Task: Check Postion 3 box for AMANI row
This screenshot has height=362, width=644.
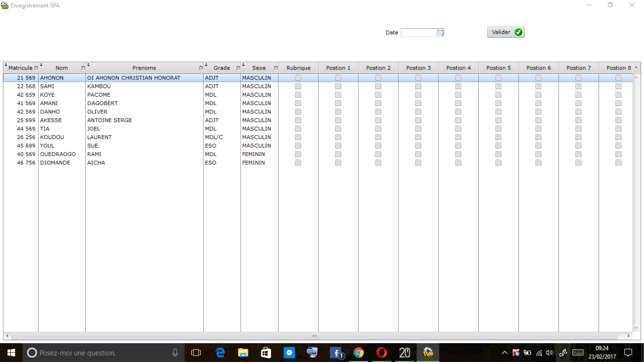Action: [418, 103]
